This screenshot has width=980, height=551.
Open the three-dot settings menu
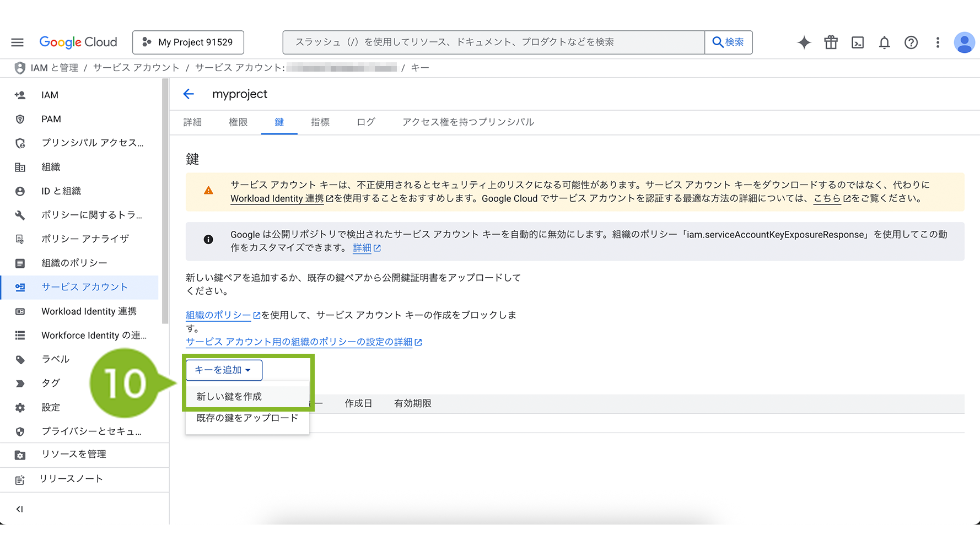(x=938, y=42)
